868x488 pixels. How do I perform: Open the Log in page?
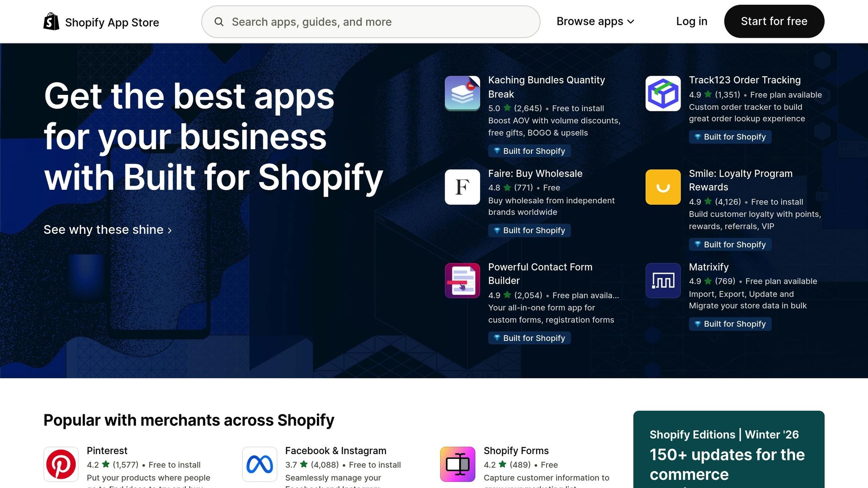pos(691,21)
